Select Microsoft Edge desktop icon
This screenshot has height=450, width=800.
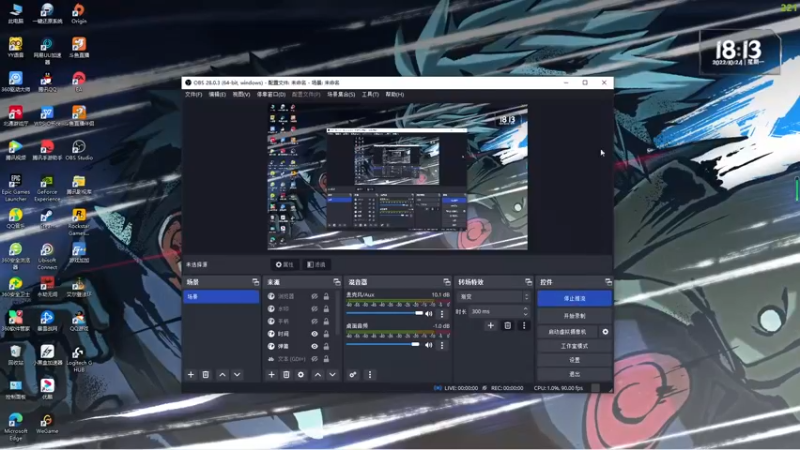pyautogui.click(x=16, y=427)
